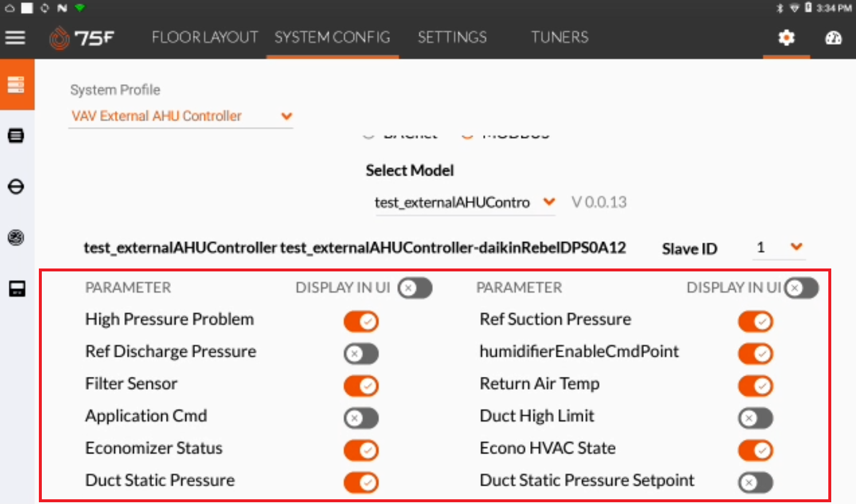This screenshot has height=504, width=856.
Task: Toggle left column Display in UI switch
Action: point(415,288)
